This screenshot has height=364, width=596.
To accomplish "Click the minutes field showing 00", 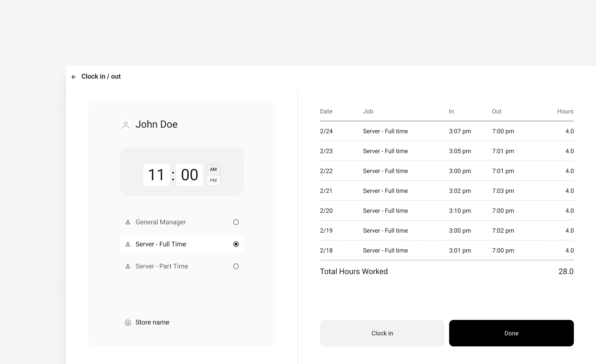I will pos(189,175).
